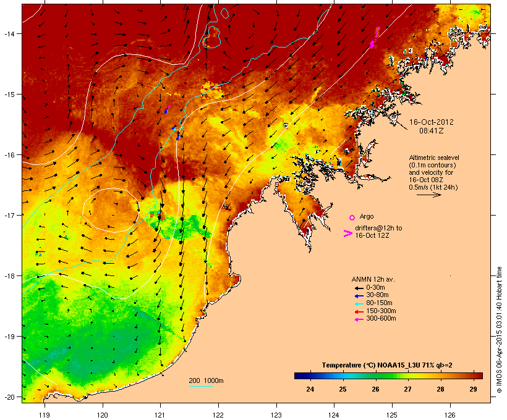Screen dimensions: 507x420
Task: Click the colorbar tick label 27
Action: [x=407, y=389]
